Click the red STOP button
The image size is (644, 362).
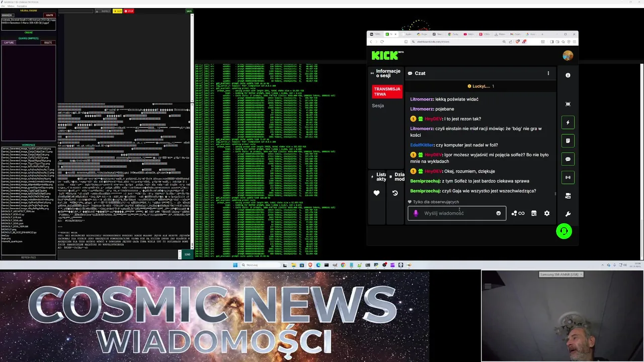(x=129, y=11)
